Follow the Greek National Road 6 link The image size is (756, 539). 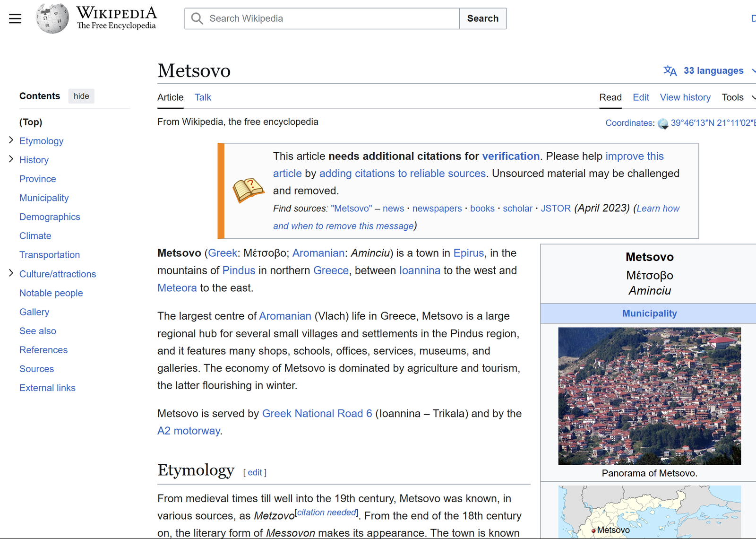coord(317,414)
